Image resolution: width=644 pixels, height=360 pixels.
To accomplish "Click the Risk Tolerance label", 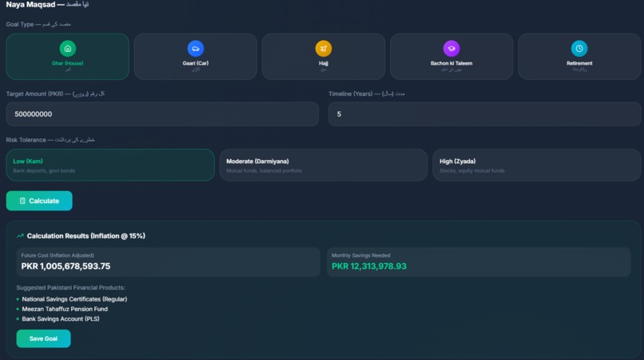I will point(50,140).
